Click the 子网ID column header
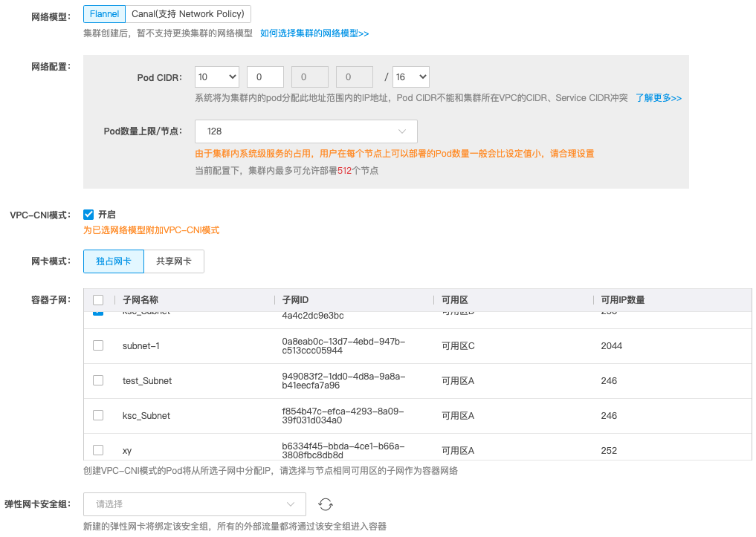The width and height of the screenshot is (756, 537). click(x=295, y=300)
